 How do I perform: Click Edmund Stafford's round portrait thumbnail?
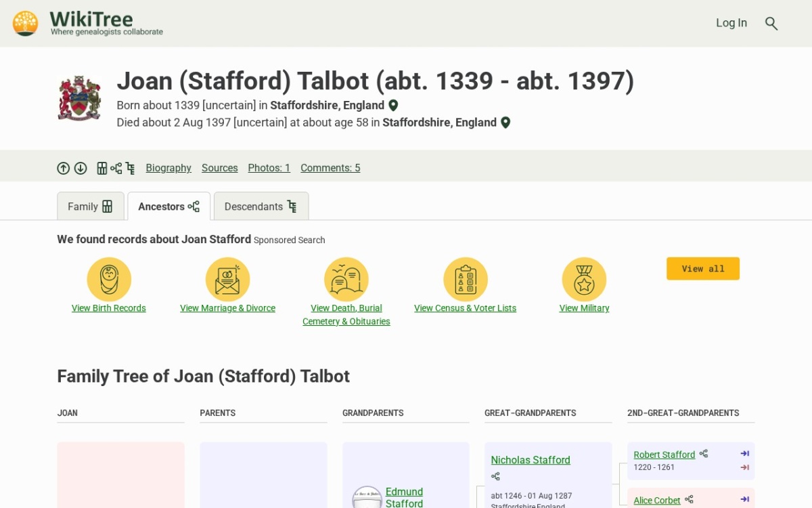click(367, 498)
